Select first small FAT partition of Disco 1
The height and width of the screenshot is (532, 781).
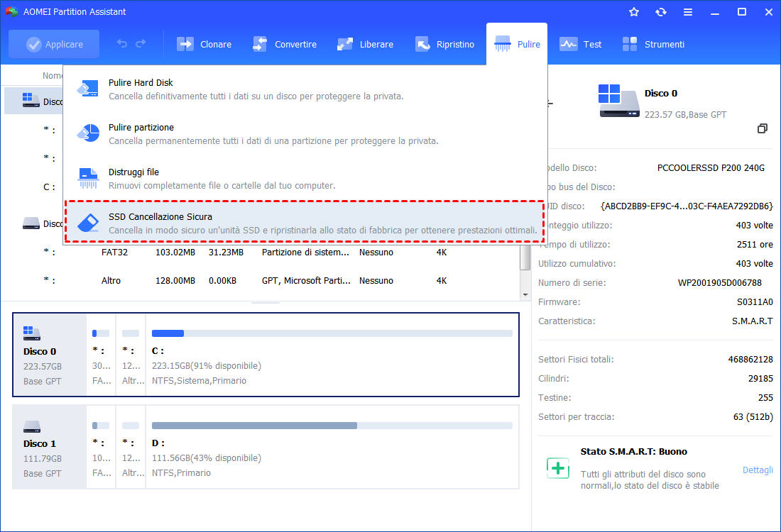[x=101, y=447]
